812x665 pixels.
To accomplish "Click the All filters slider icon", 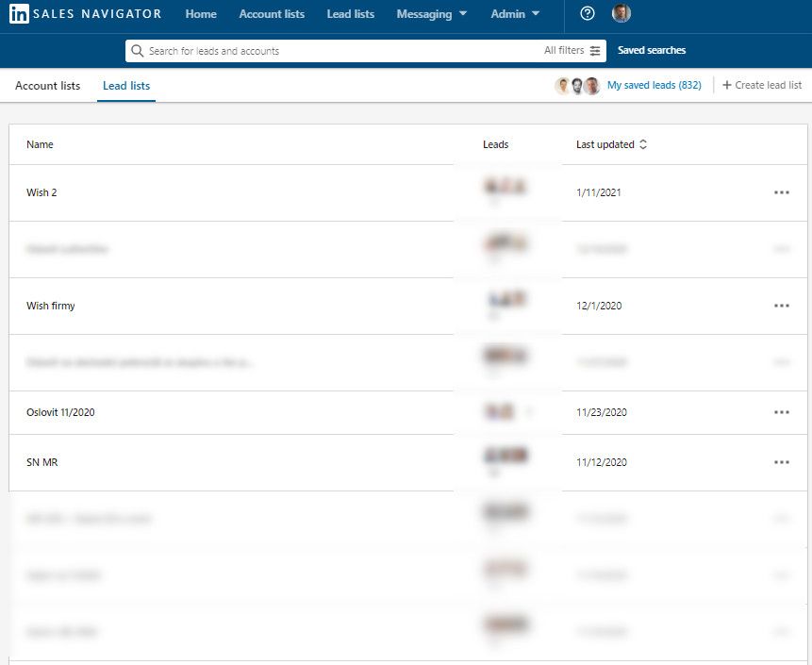I will (595, 51).
